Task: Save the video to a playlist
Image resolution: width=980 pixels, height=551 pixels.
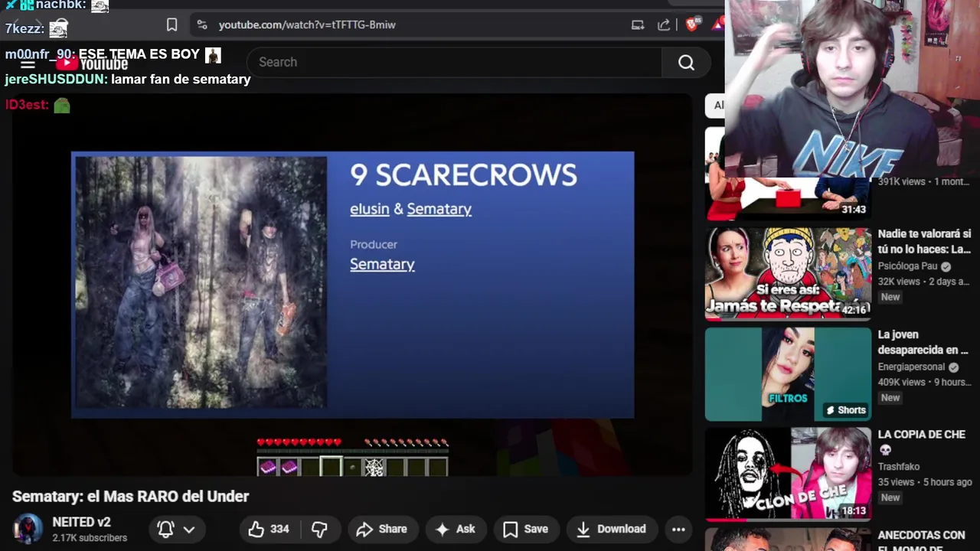Action: pos(526,529)
